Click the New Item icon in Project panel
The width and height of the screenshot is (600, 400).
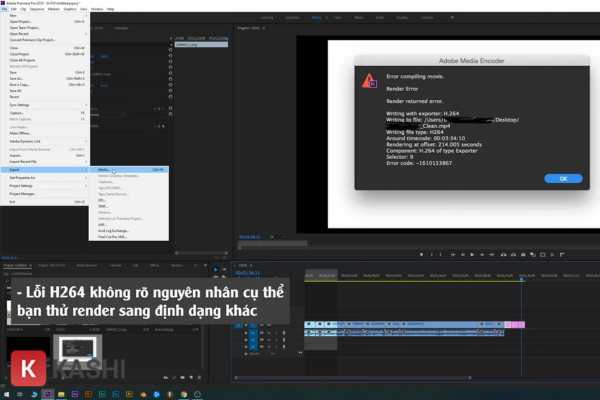click(x=191, y=377)
